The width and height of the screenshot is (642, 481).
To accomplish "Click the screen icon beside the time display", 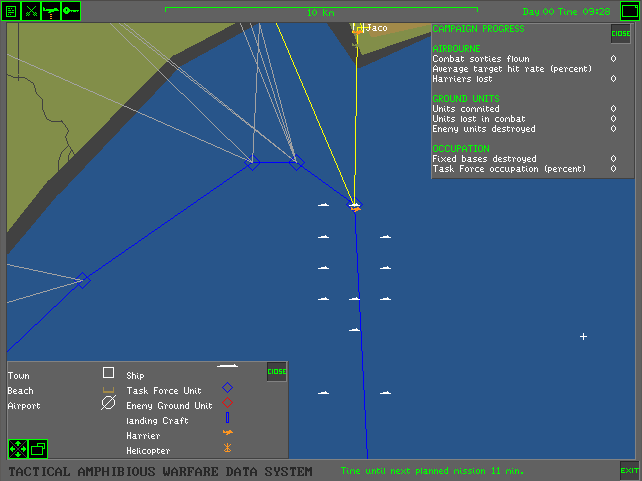I will (628, 11).
